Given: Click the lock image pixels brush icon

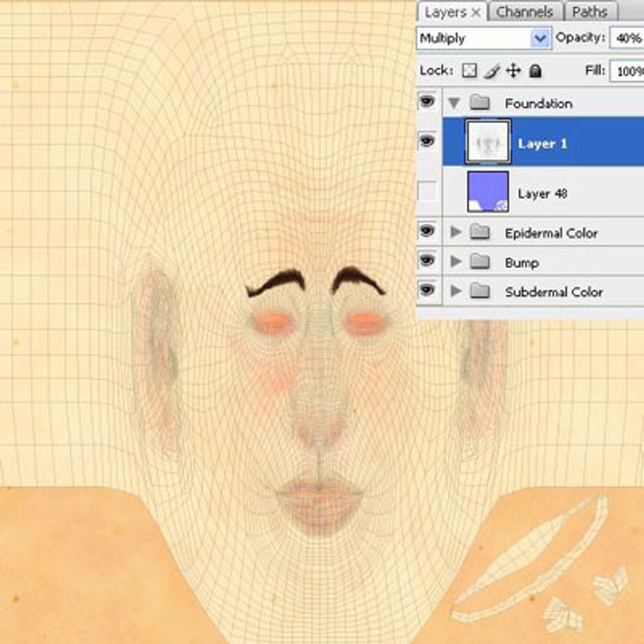Looking at the screenshot, I should (x=492, y=71).
